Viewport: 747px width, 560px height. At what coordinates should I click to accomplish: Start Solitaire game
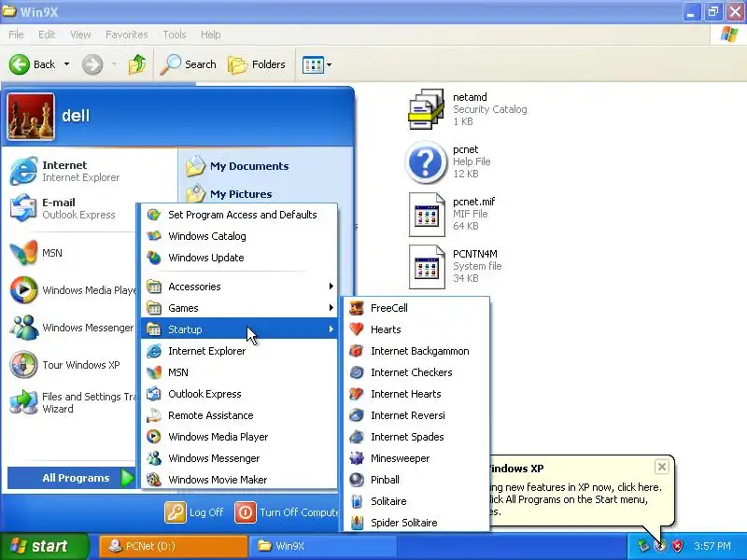tap(416, 501)
